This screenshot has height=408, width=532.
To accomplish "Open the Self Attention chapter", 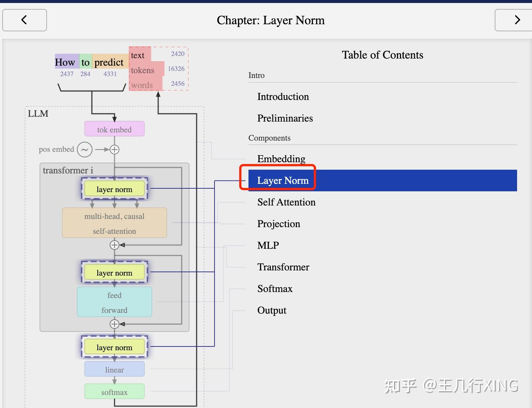I will click(x=286, y=202).
